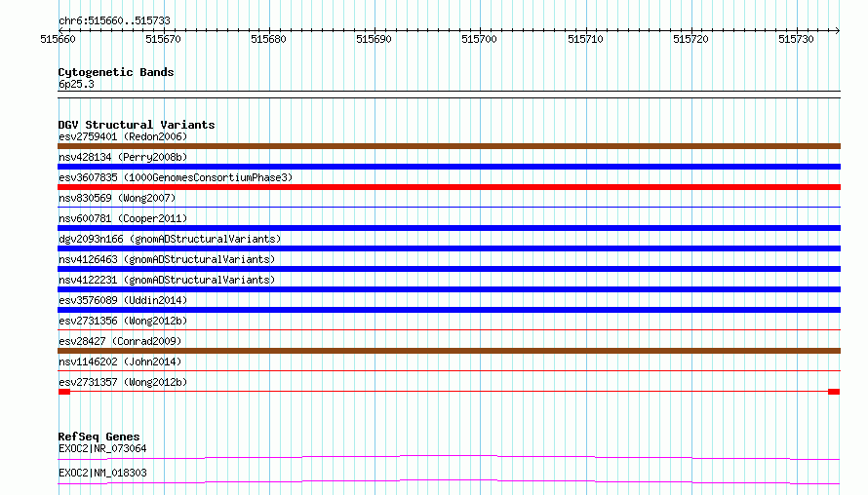Open the RefSeq Genes track title
Screen dimensions: 868x495
[x=99, y=437]
